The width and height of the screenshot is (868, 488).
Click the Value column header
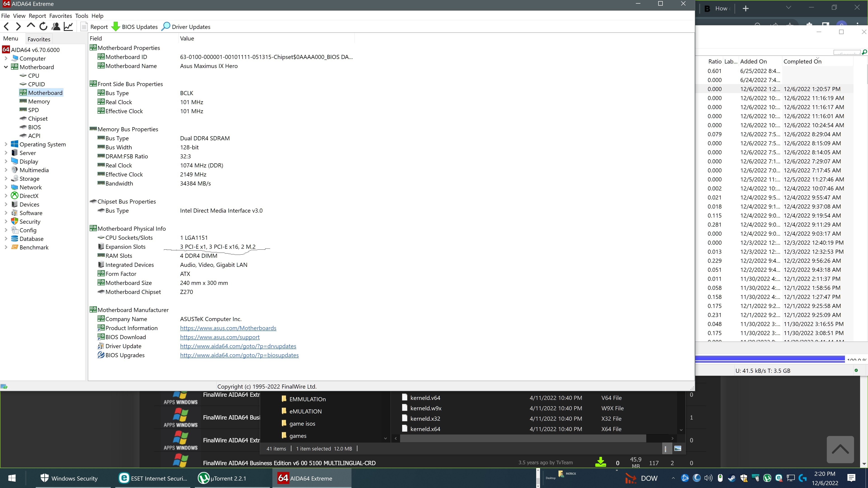pos(266,38)
